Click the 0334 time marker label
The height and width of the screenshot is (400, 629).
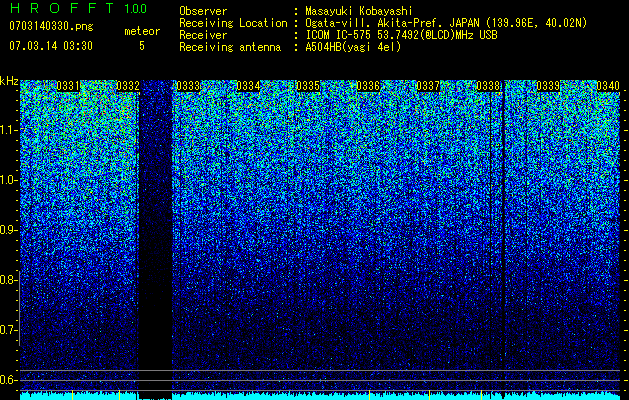pos(248,86)
